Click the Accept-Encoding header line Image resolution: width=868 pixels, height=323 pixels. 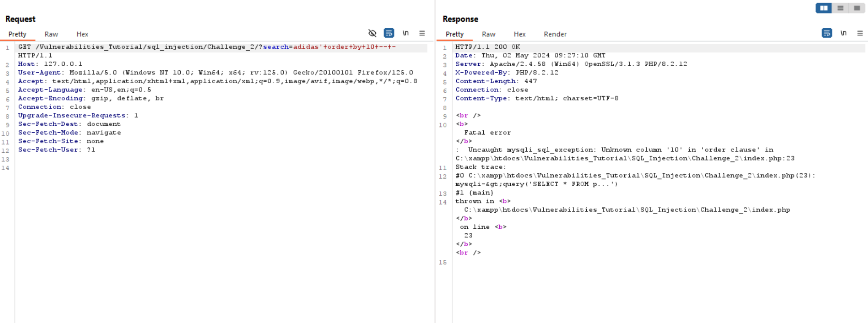91,98
